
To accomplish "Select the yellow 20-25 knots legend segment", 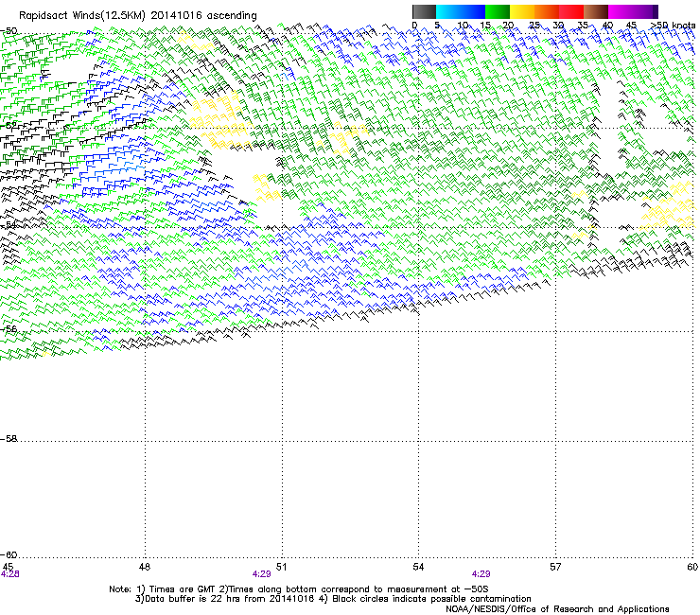I will (522, 11).
